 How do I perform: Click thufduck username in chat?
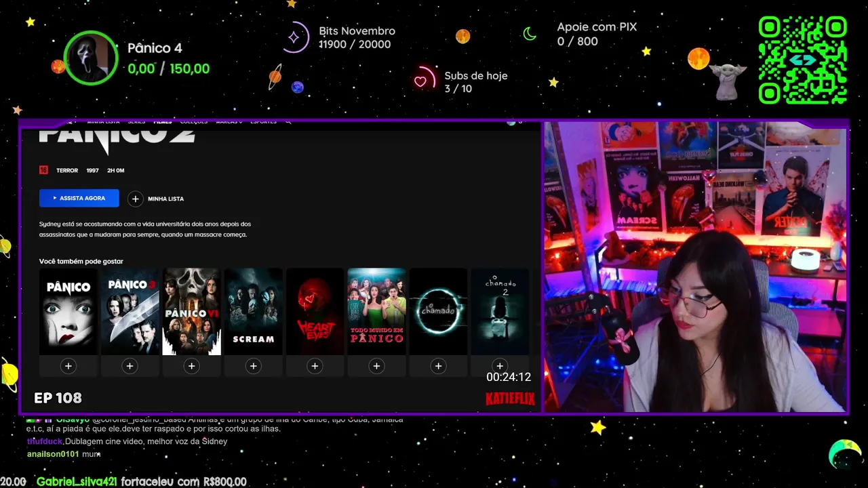(x=45, y=441)
